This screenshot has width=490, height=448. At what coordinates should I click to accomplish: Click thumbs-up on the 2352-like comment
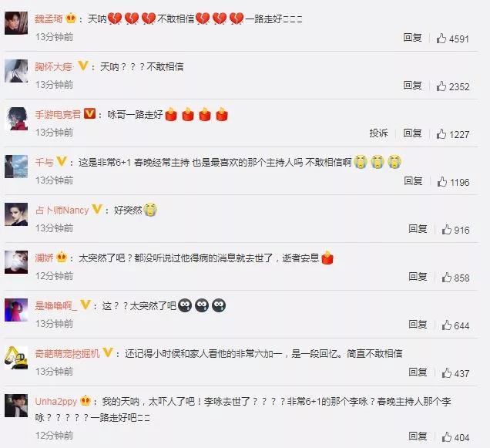tap(441, 86)
